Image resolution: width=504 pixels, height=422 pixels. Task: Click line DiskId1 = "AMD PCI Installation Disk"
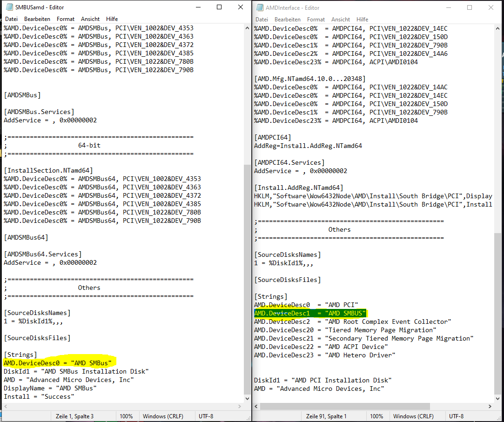click(x=323, y=380)
